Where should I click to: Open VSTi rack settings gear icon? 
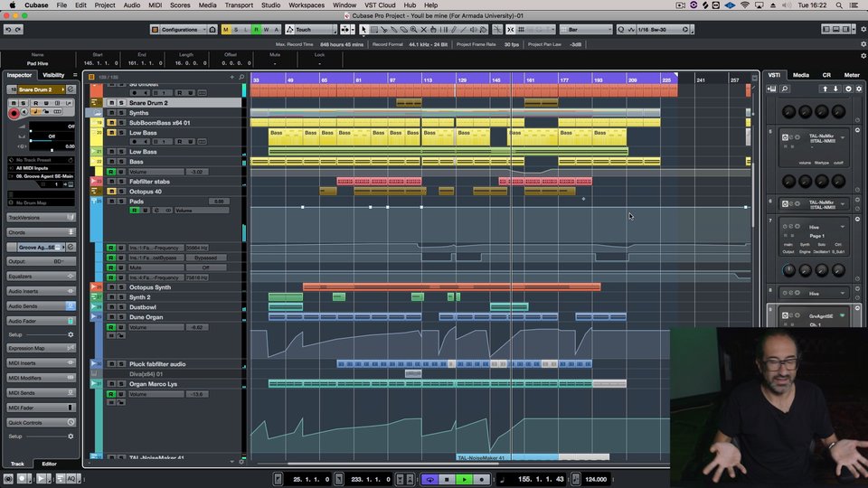pyautogui.click(x=859, y=89)
